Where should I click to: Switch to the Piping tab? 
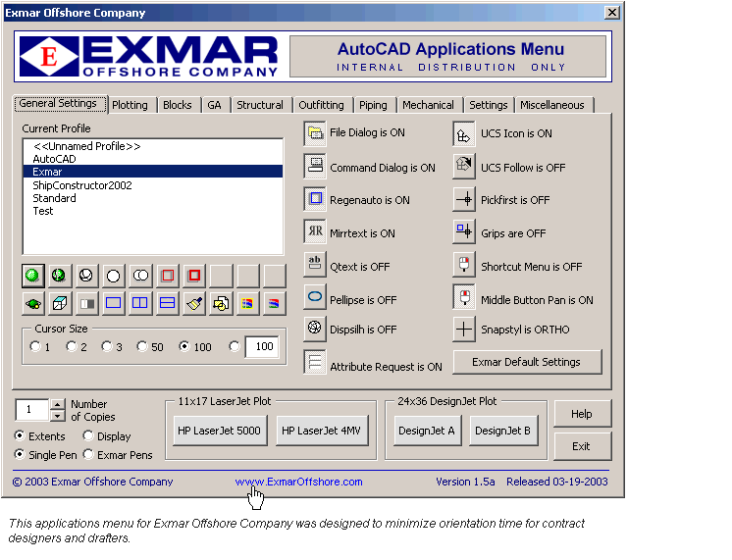click(373, 105)
